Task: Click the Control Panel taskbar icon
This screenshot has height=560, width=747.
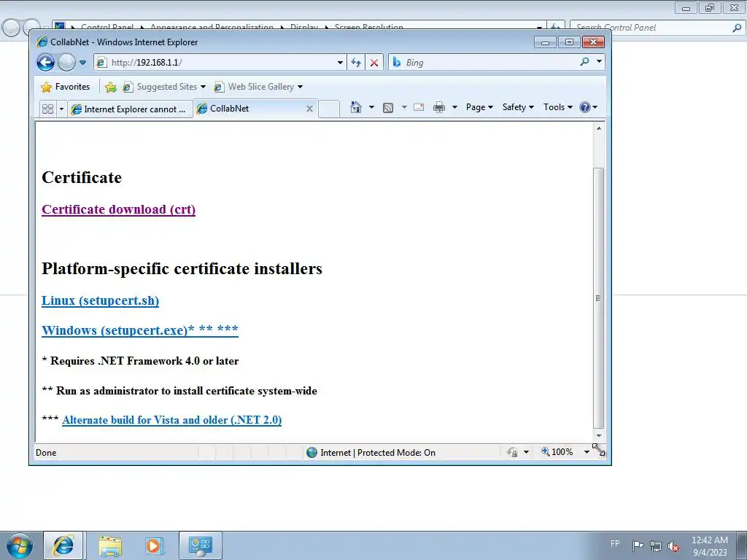Action: 200,545
